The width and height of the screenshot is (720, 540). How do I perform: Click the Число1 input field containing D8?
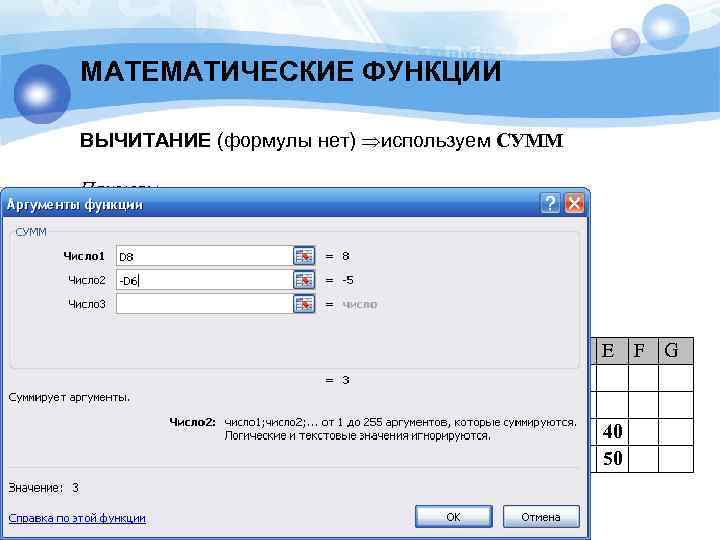tap(204, 256)
